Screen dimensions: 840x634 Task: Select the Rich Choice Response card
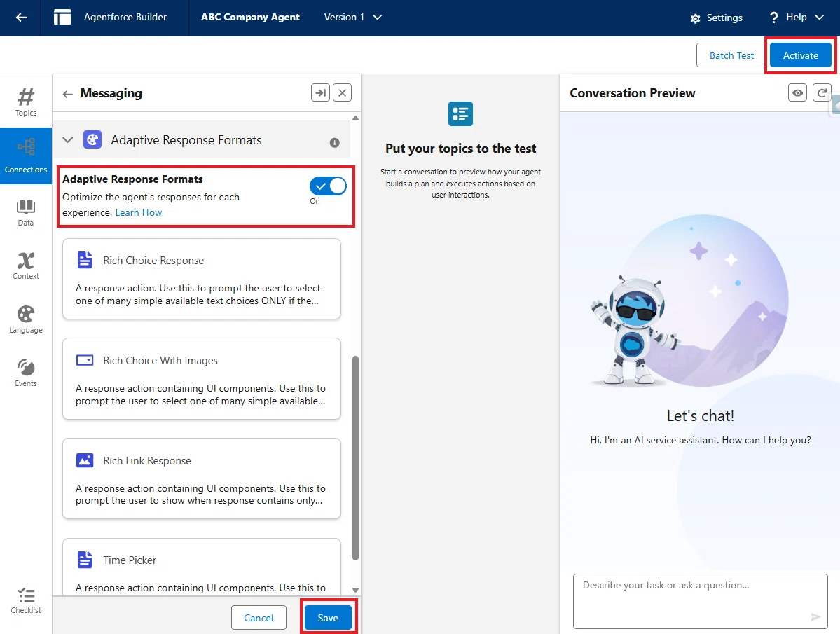(x=202, y=279)
